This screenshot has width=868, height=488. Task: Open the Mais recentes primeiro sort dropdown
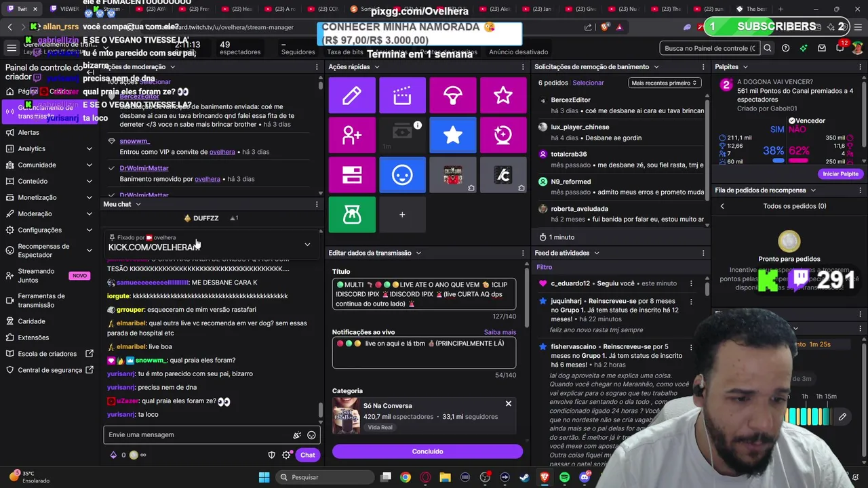point(664,83)
